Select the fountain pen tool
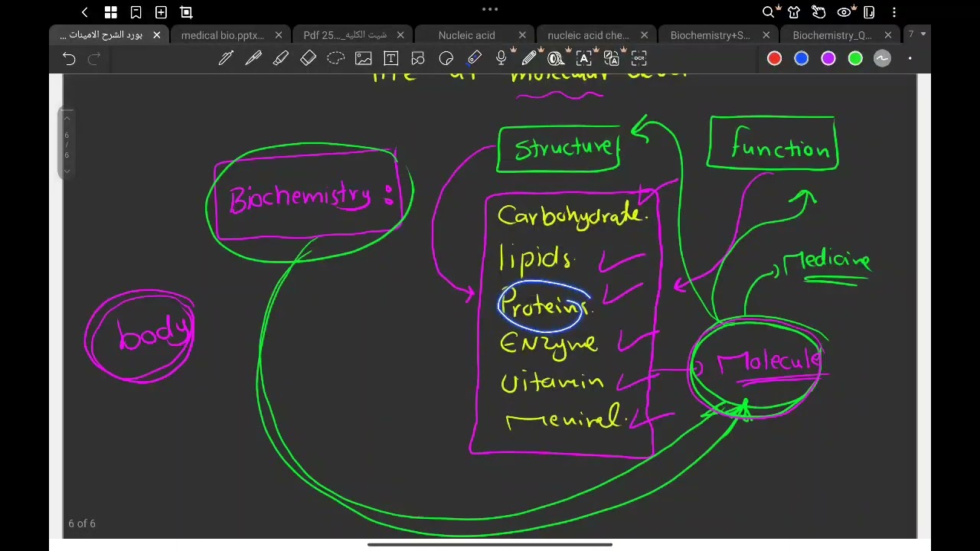 [253, 58]
